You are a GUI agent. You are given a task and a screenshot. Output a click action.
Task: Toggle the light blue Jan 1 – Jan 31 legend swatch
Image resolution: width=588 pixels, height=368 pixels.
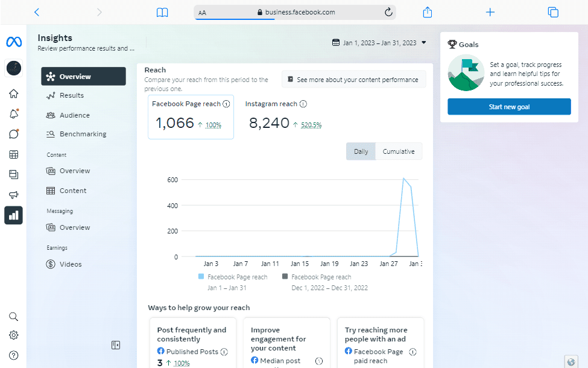pos(201,276)
